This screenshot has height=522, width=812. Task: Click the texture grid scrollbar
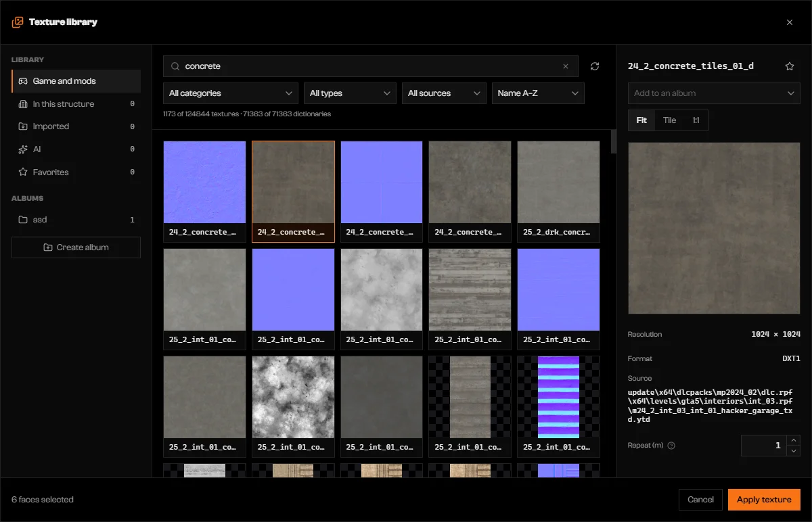pos(614,142)
